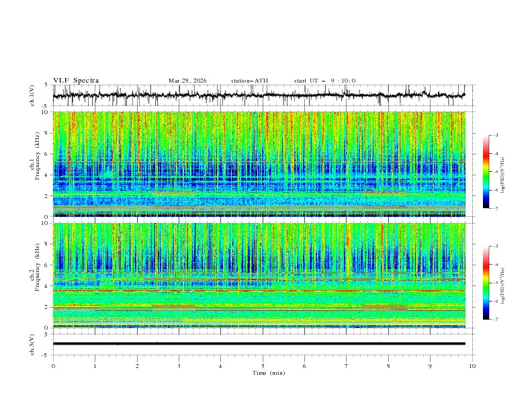Click the "start UT = 9:10:0" label
Image resolution: width=532 pixels, height=411 pixels.
[x=324, y=81]
